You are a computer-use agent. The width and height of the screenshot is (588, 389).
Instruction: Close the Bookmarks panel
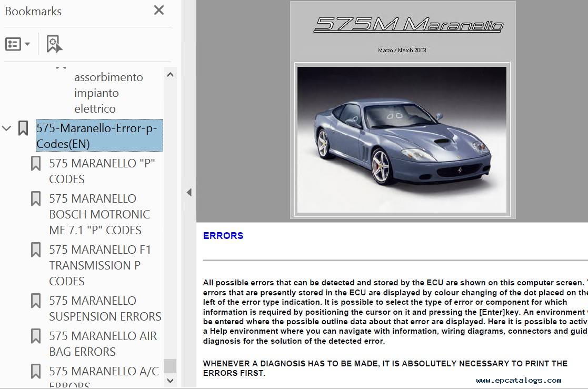click(x=159, y=10)
